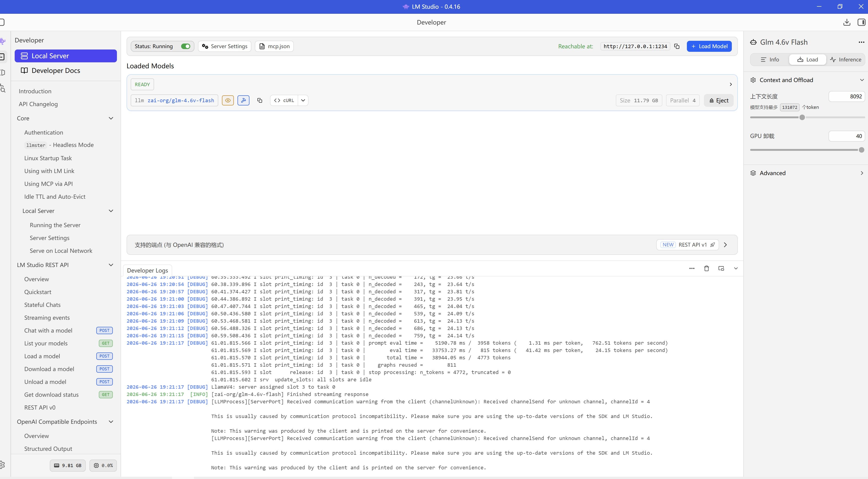The width and height of the screenshot is (868, 479).
Task: Collapse the LM Studio REST API tree
Action: (x=111, y=265)
